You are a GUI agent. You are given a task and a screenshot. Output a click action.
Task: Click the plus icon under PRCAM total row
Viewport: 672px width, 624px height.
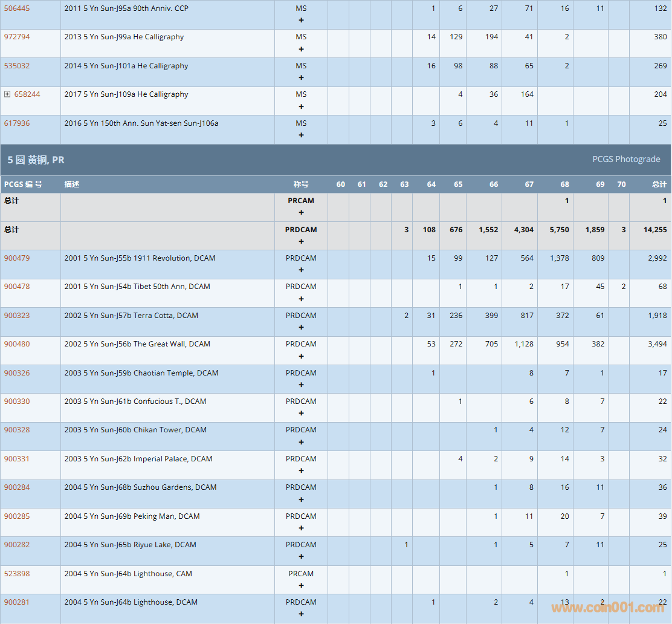tap(301, 213)
